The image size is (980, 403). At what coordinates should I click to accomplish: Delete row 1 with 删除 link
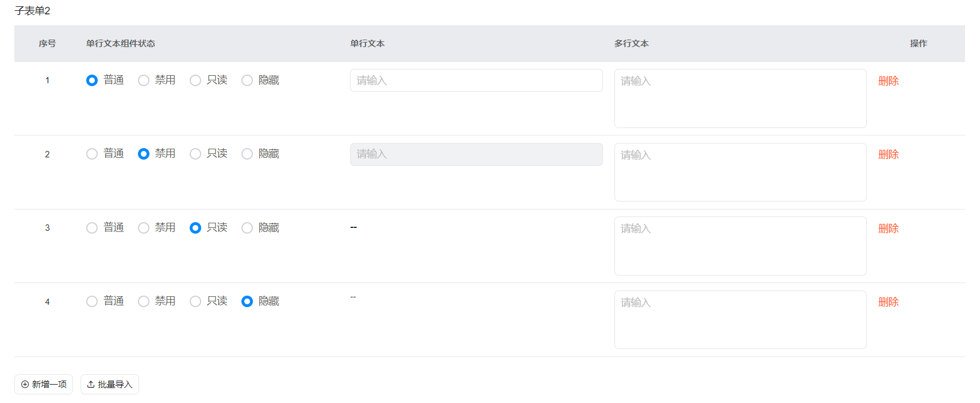tap(889, 81)
